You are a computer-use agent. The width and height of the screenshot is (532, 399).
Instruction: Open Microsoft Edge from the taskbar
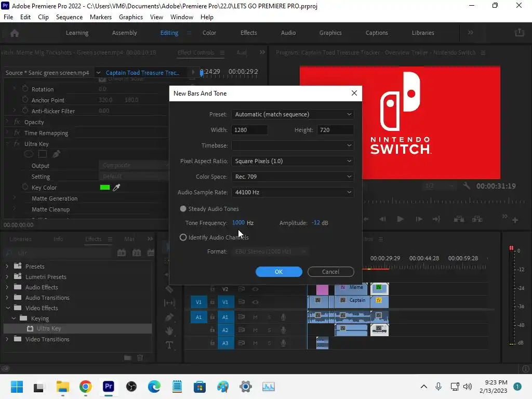(x=154, y=387)
